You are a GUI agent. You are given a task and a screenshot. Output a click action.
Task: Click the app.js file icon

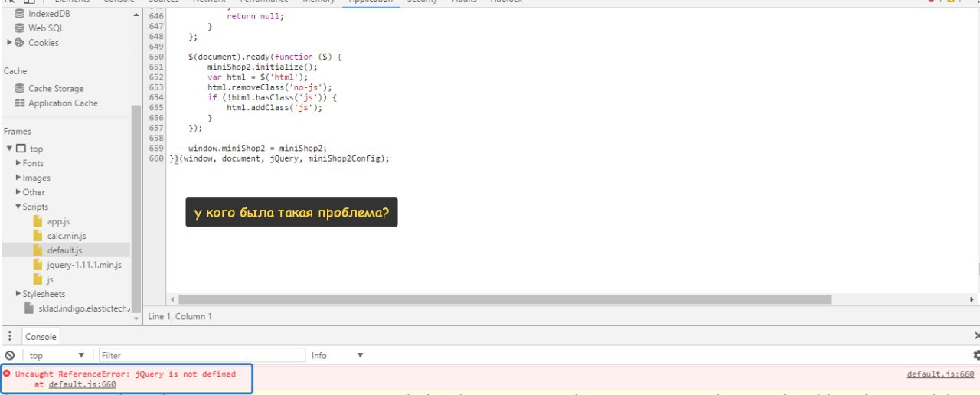click(x=38, y=221)
